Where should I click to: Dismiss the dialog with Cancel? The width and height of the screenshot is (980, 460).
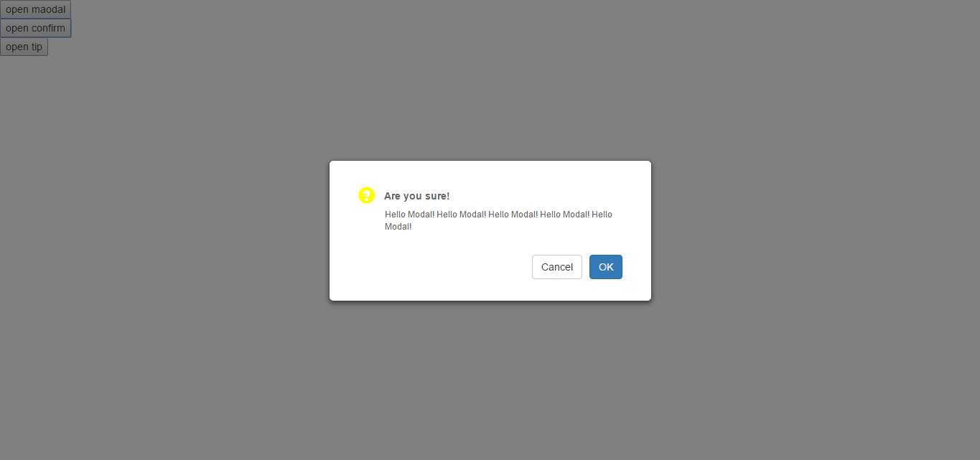[557, 267]
